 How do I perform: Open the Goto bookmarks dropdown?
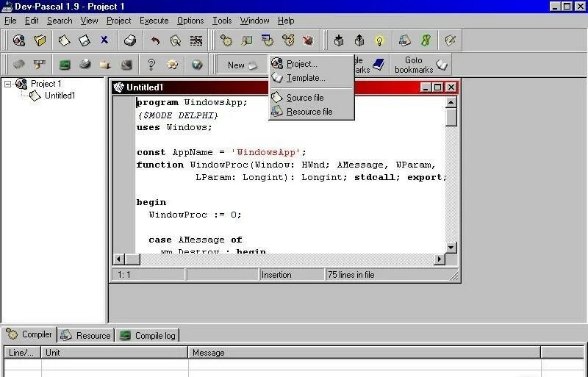point(420,65)
